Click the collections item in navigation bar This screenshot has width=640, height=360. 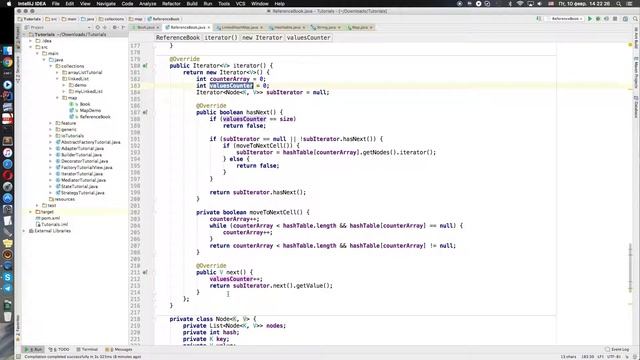pos(111,19)
